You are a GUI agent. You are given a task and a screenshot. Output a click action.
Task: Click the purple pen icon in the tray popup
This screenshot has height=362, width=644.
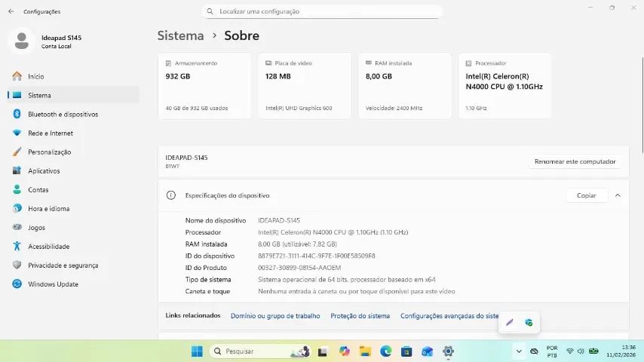[x=510, y=323]
